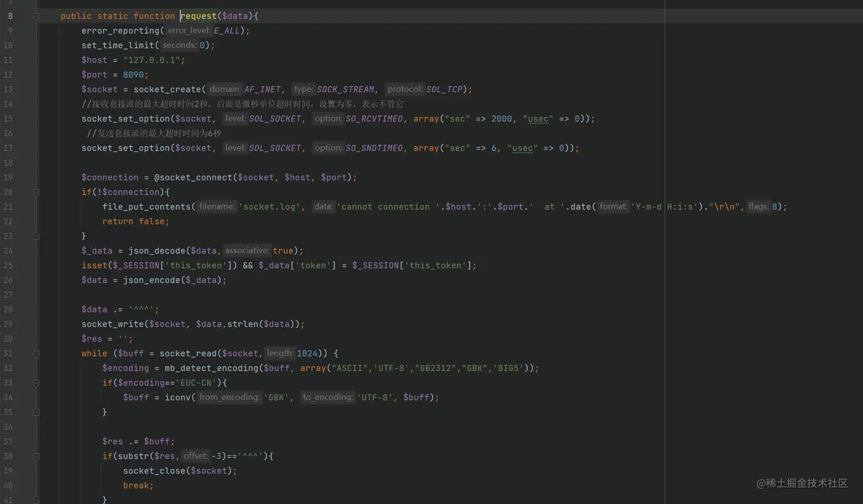Click 'return false;' on line 22

click(x=136, y=221)
